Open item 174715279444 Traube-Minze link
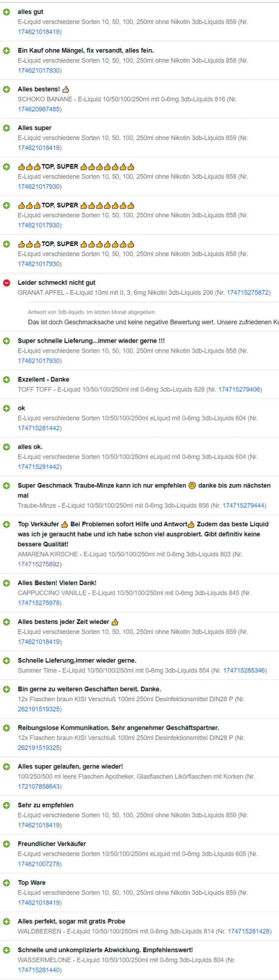Screen dimensions: 279x980 coord(243,506)
